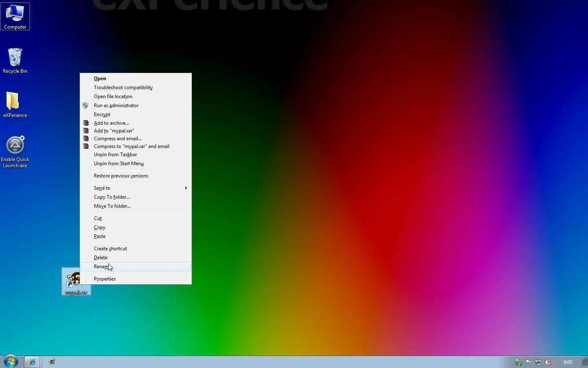The height and width of the screenshot is (368, 588).
Task: Choose Unpin from Taskbar
Action: tap(136, 155)
